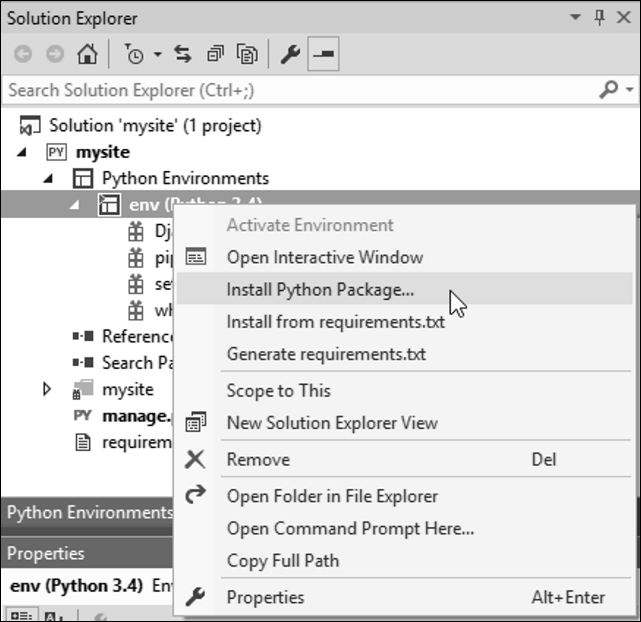Click the Python Environments node icon
Image resolution: width=641 pixels, height=622 pixels.
coord(83,179)
